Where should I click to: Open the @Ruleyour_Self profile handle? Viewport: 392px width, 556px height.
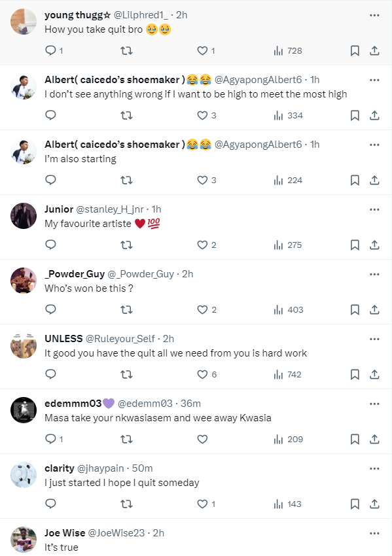click(120, 339)
